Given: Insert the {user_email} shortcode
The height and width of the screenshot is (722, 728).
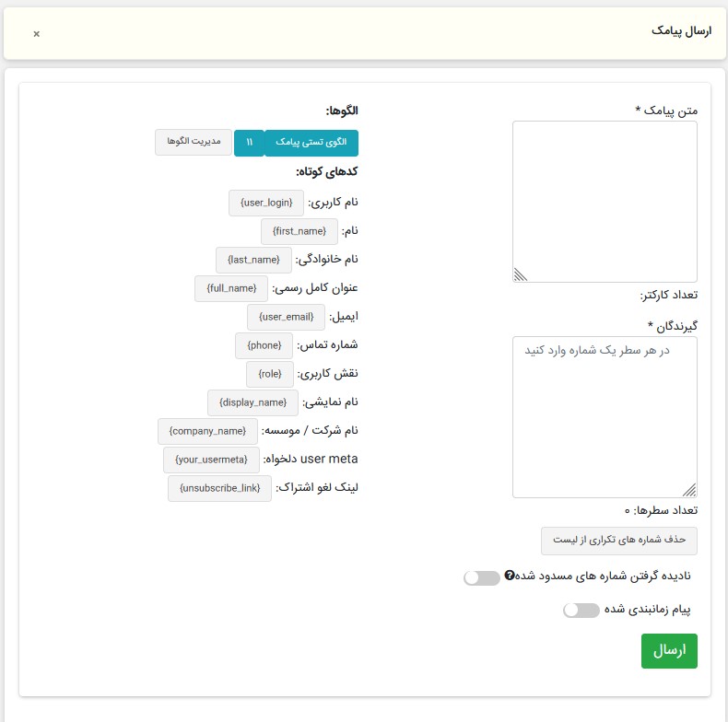Looking at the screenshot, I should 286,317.
